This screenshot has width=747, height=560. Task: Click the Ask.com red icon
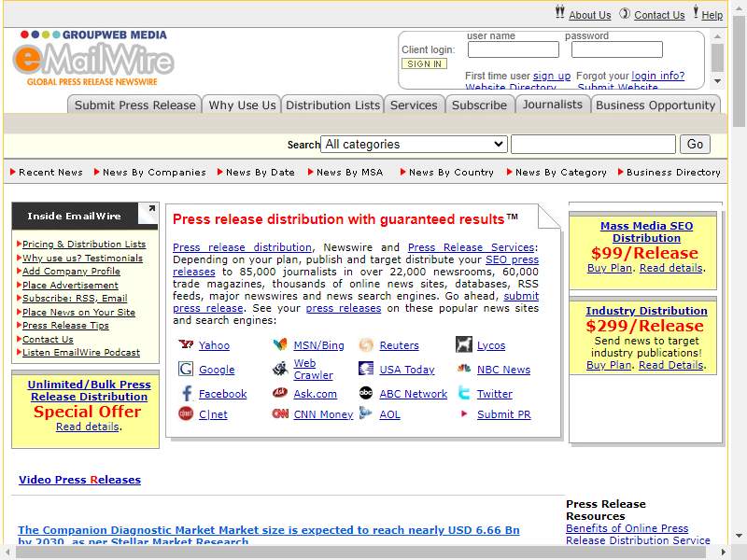point(280,392)
